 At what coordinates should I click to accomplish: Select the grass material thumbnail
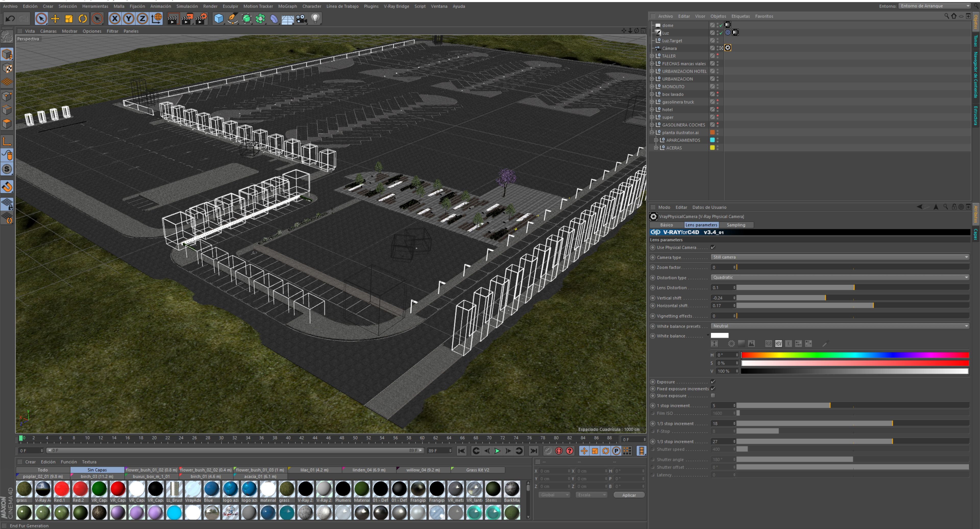pos(24,489)
